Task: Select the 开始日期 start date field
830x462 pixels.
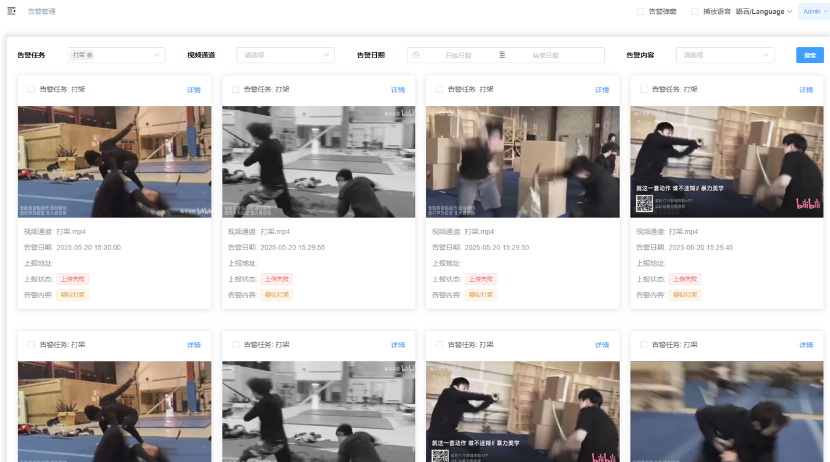Action: tap(458, 55)
